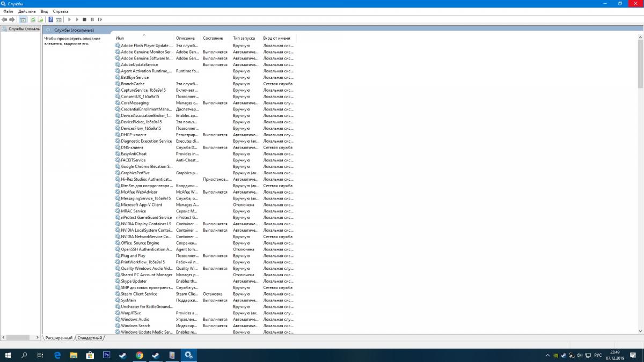This screenshot has width=644, height=362.
Task: Switch to the Стандартный tab
Action: pos(89,338)
